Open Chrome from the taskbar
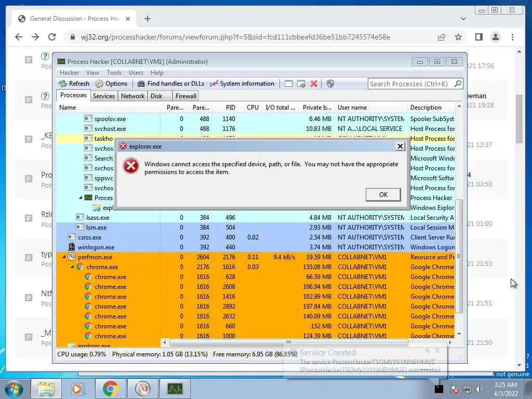The image size is (532, 399). coord(111,389)
